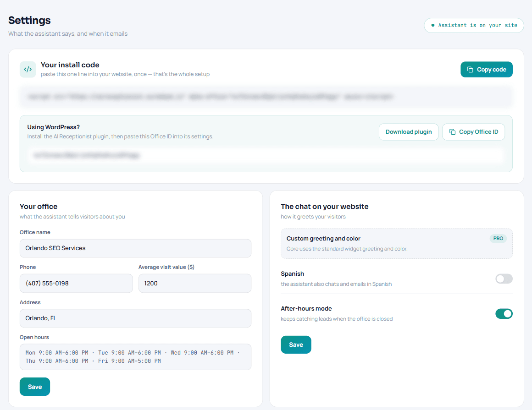Click the copy icon inside Copy Office ID
This screenshot has height=410, width=532.
click(452, 132)
